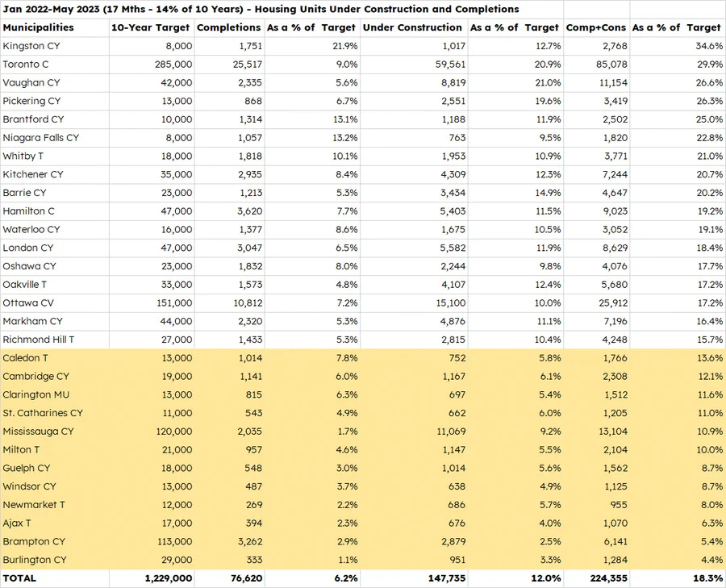This screenshot has width=726, height=588.
Task: Select the total 1,229,000 target value
Action: click(x=169, y=578)
